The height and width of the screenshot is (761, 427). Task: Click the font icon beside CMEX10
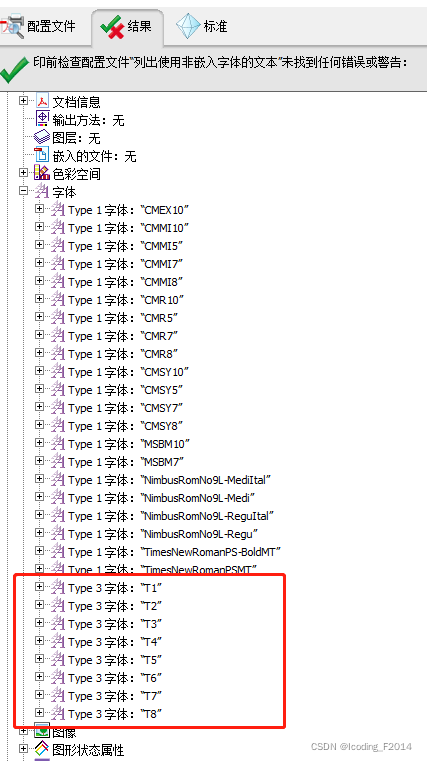[x=58, y=210]
